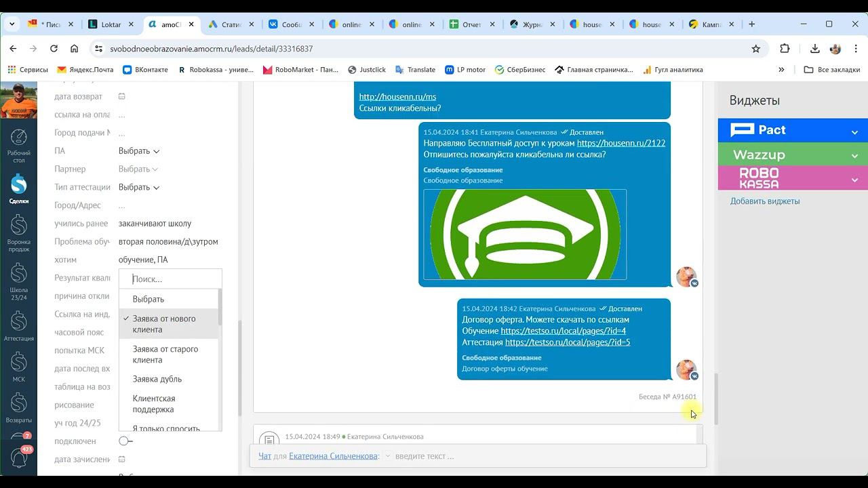Switch to the Отчет browser tab
Image resolution: width=868 pixels, height=488 pixels.
click(x=471, y=24)
